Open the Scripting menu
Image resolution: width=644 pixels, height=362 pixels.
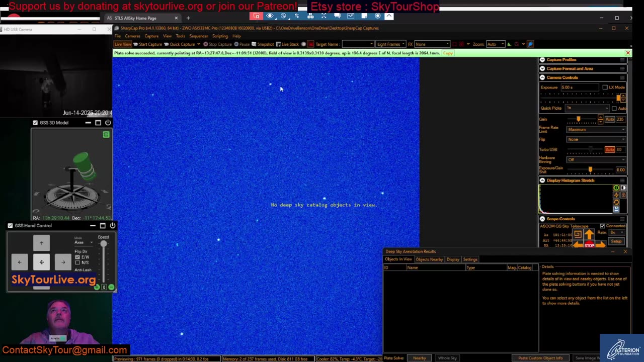pos(220,36)
